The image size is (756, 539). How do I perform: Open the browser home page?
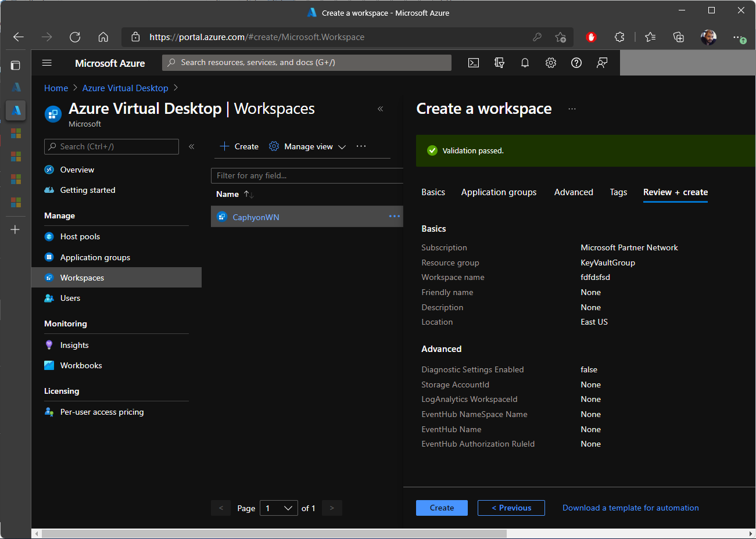[x=103, y=37]
